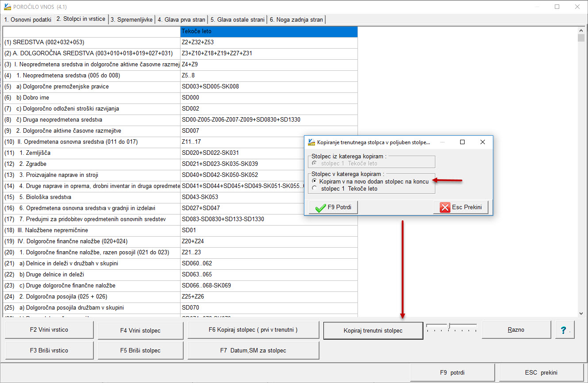Select row '3. Proizvajalne naprave in stroji'
The width and height of the screenshot is (588, 383).
click(92, 175)
